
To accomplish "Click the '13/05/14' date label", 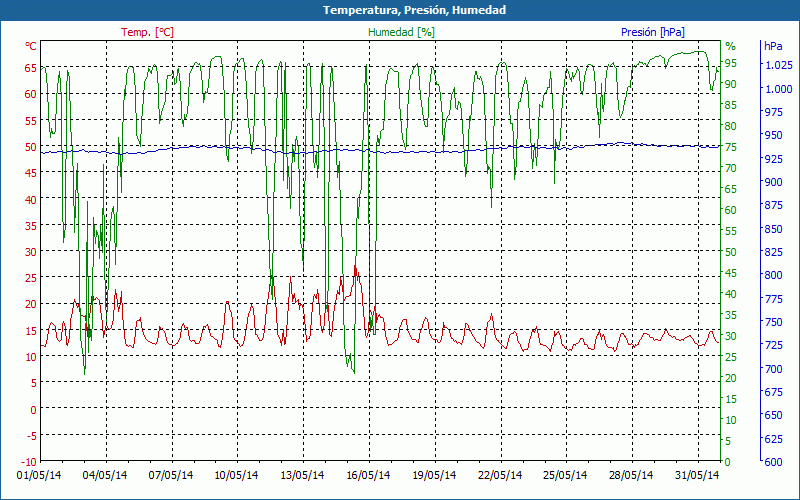I will tap(303, 475).
